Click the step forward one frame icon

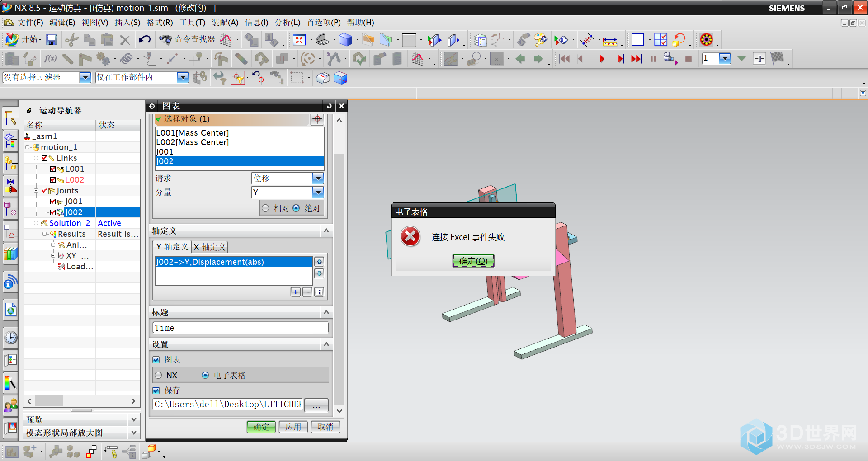621,59
